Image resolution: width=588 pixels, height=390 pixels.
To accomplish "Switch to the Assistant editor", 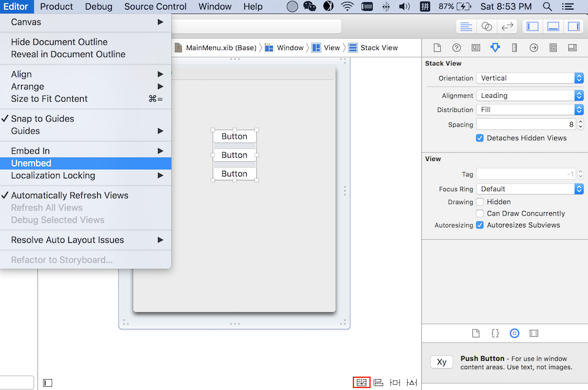I will 487,26.
